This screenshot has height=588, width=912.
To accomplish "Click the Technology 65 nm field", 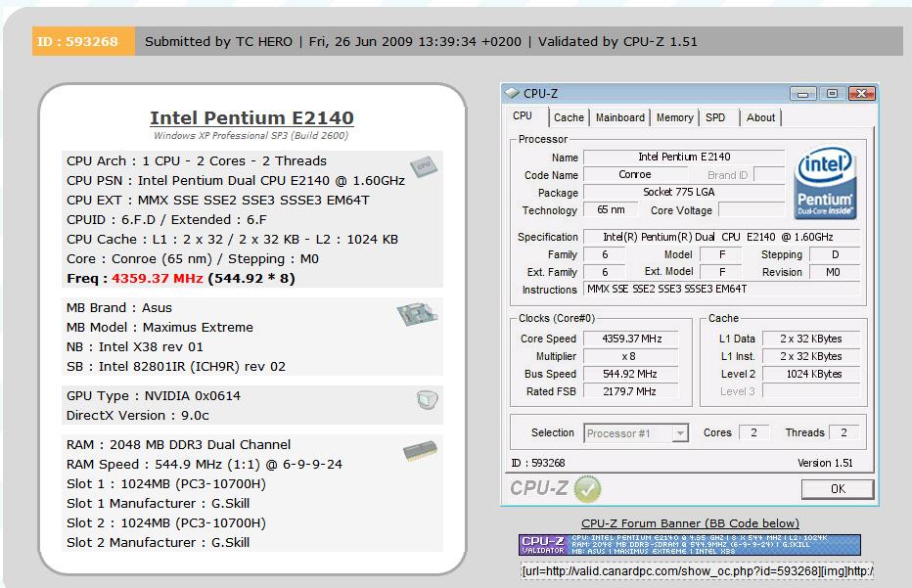I will coord(611,210).
